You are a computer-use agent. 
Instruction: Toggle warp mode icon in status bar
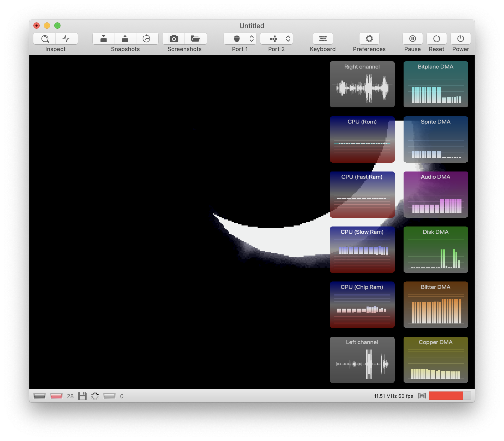pos(422,396)
